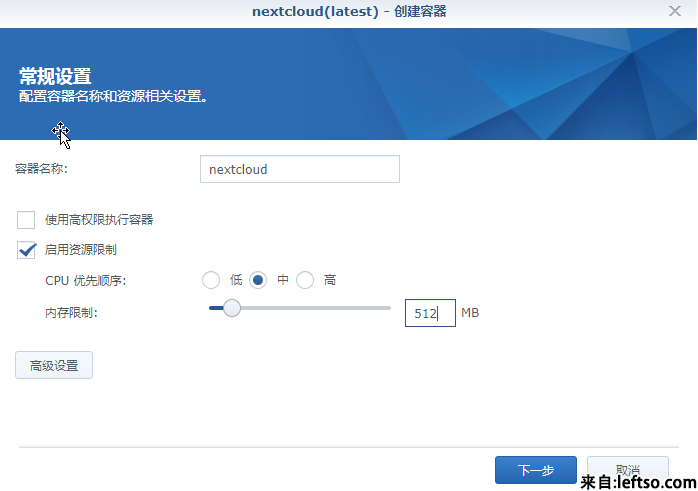The width and height of the screenshot is (698, 491).
Task: Click the memory limit field showing 512
Action: [x=430, y=313]
